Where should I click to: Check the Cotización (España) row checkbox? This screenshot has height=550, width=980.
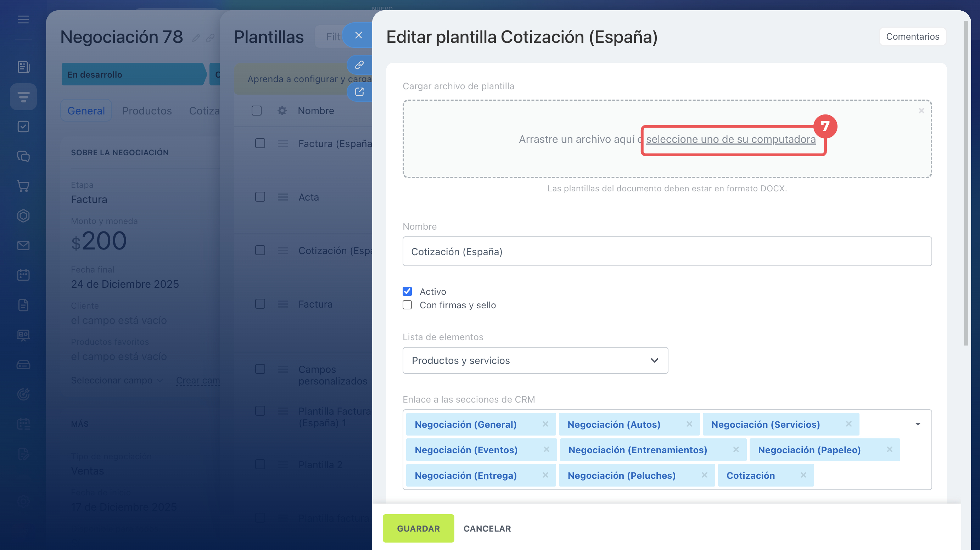pos(260,251)
